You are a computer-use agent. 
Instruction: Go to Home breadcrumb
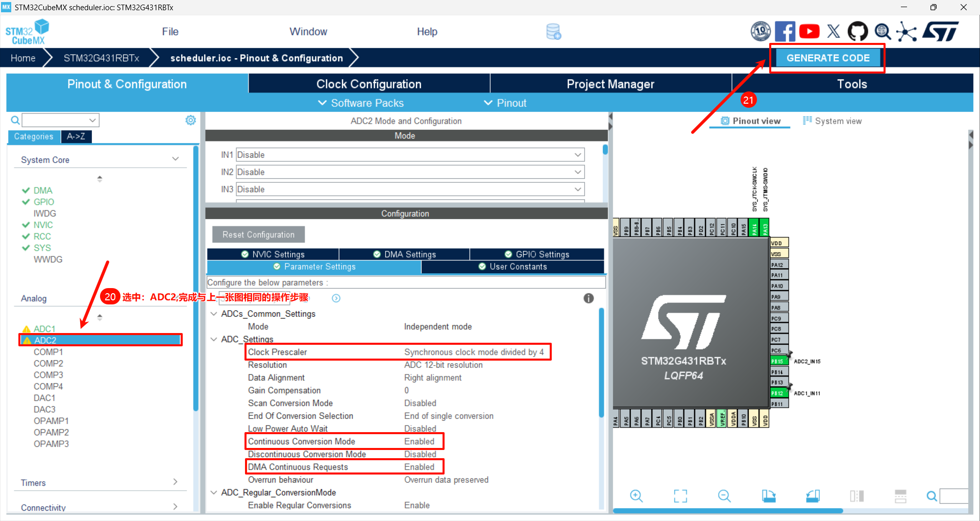23,58
